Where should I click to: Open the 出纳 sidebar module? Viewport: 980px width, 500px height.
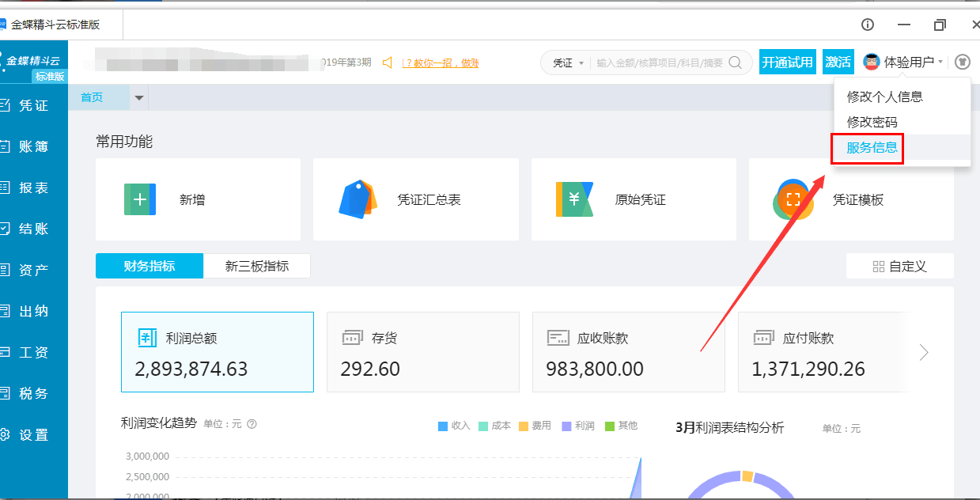click(x=33, y=311)
